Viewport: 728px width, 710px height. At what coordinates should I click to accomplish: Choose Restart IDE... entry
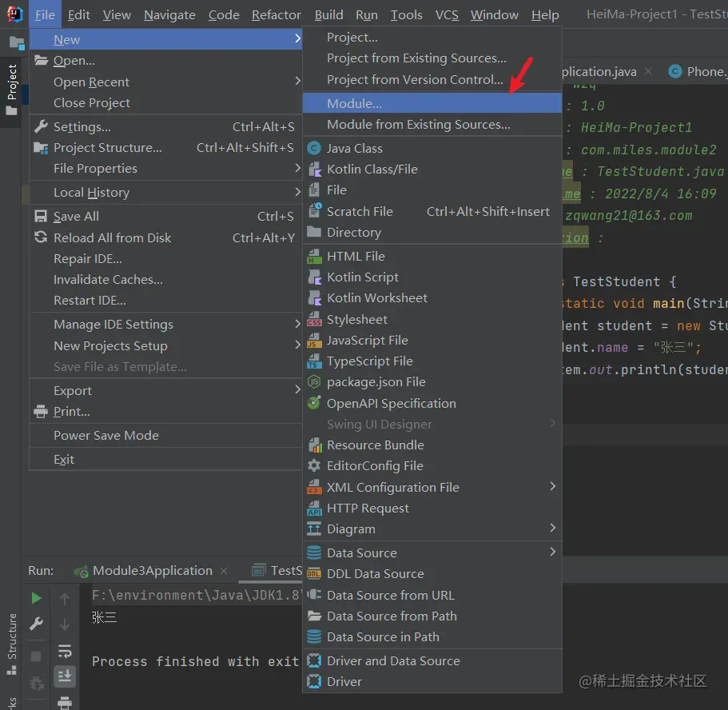point(165,301)
